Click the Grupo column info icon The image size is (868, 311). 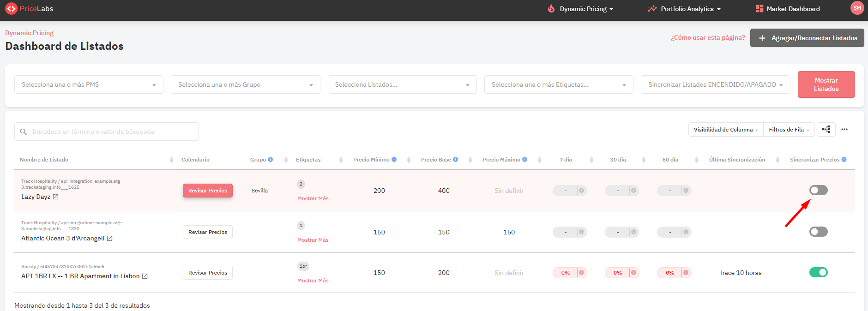click(271, 160)
